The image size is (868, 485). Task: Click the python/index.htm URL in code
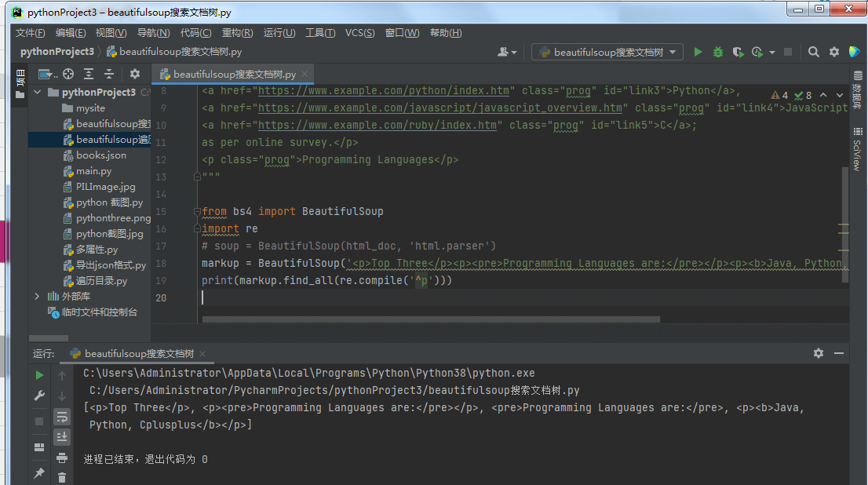384,91
